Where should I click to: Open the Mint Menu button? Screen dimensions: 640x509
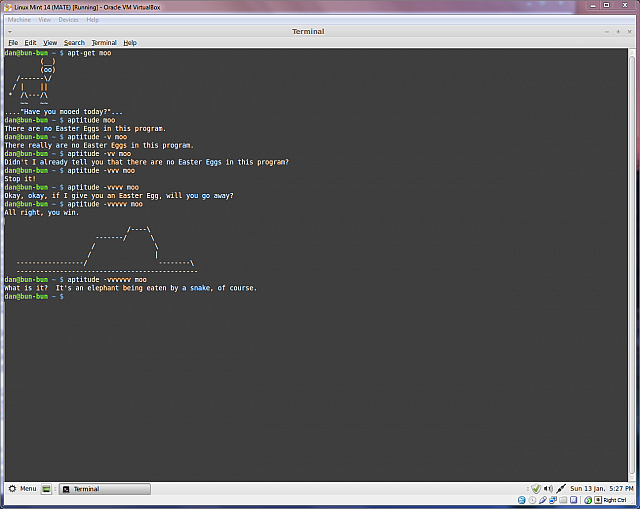pos(22,489)
